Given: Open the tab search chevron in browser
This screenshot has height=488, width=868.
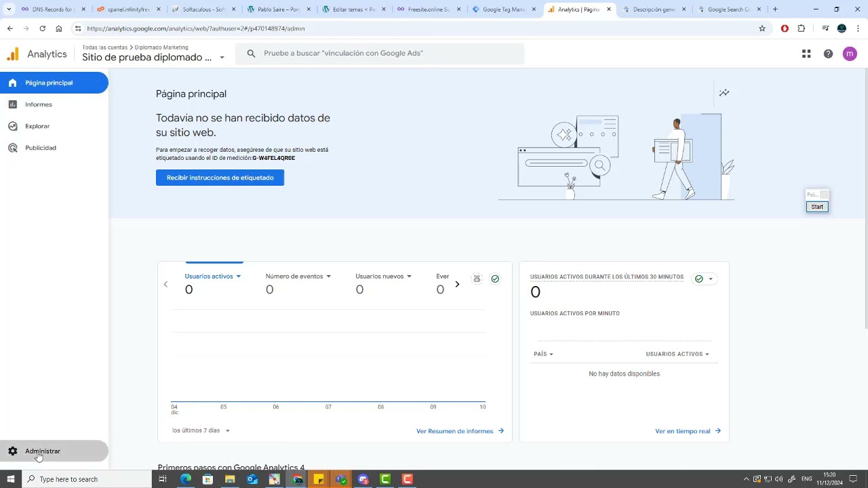Looking at the screenshot, I should (9, 9).
